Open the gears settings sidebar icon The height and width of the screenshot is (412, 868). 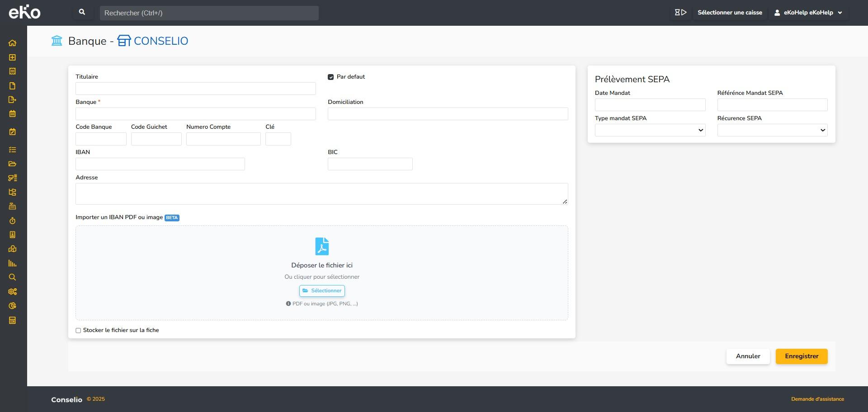[x=12, y=292]
